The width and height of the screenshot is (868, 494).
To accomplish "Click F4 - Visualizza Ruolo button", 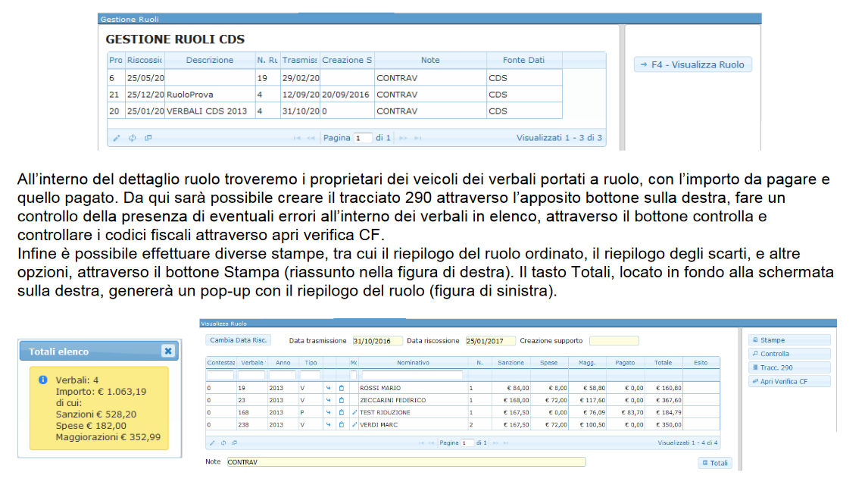I will coord(692,65).
